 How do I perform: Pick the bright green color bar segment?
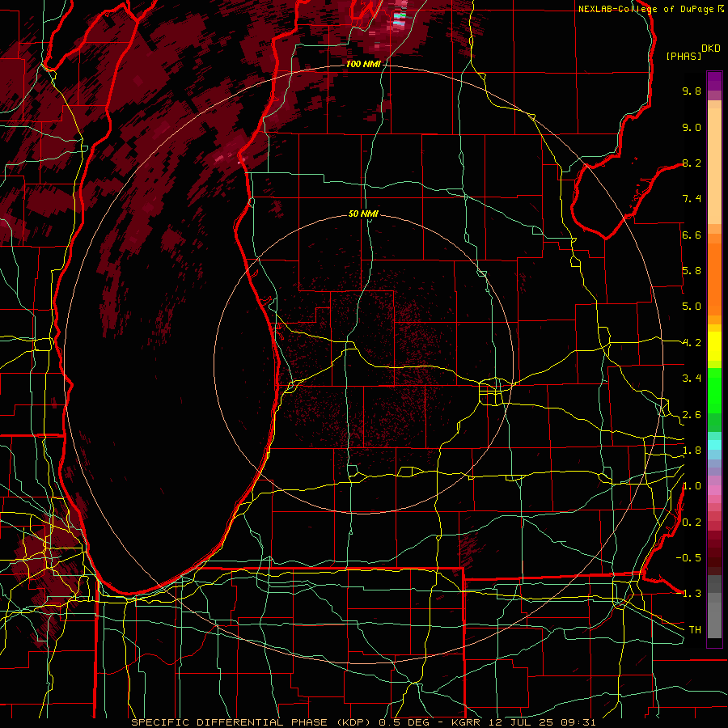coord(714,391)
